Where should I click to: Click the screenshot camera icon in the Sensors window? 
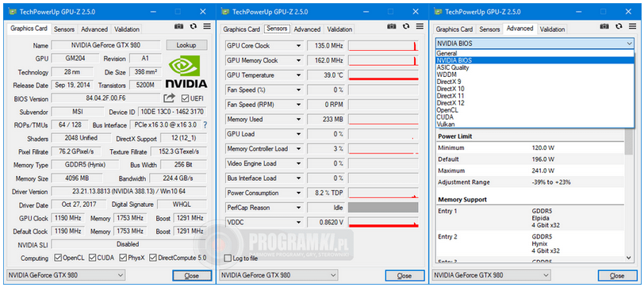(x=392, y=26)
